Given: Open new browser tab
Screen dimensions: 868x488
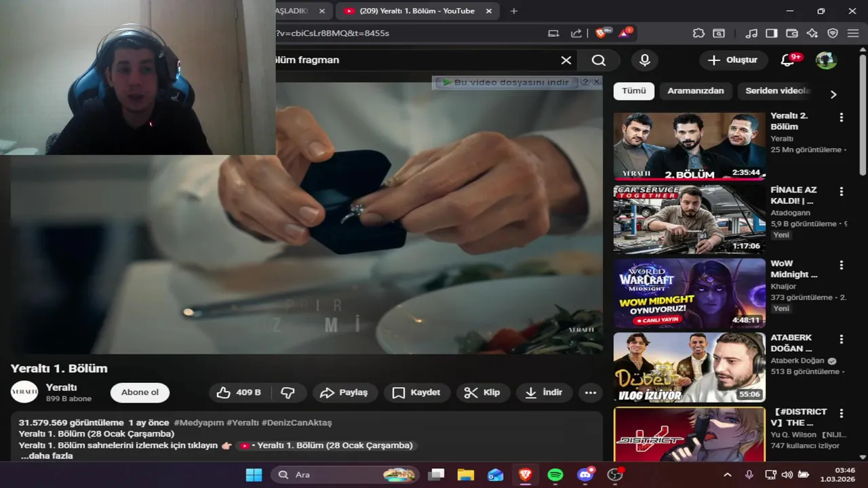Looking at the screenshot, I should tap(514, 11).
